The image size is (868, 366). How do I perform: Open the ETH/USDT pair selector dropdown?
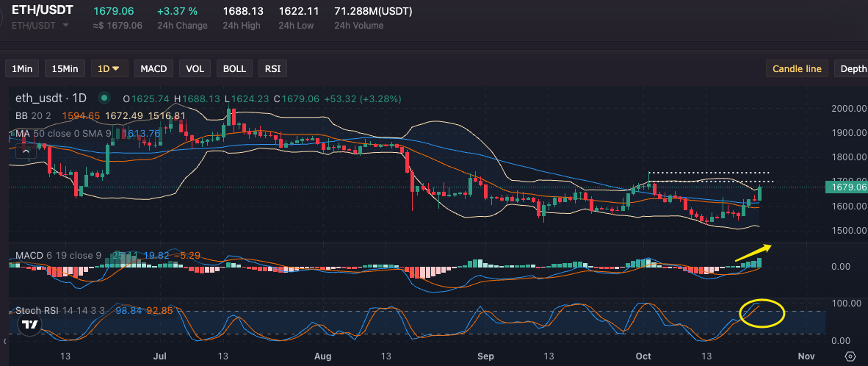pos(66,25)
